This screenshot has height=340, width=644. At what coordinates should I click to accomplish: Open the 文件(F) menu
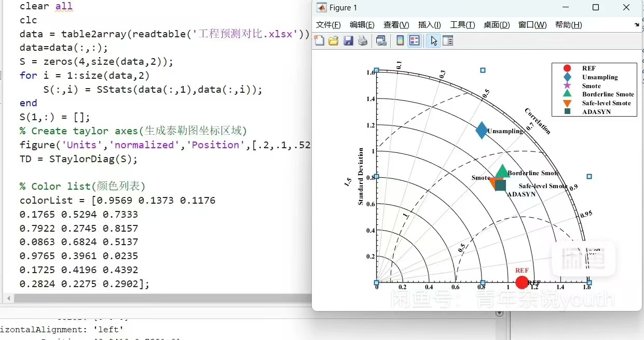[328, 25]
